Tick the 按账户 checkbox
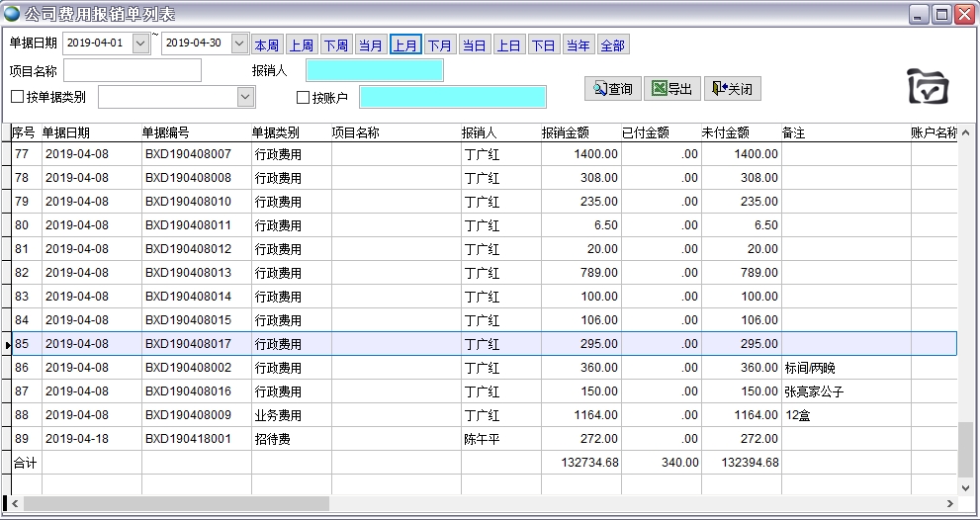The width and height of the screenshot is (980, 520). (x=304, y=97)
